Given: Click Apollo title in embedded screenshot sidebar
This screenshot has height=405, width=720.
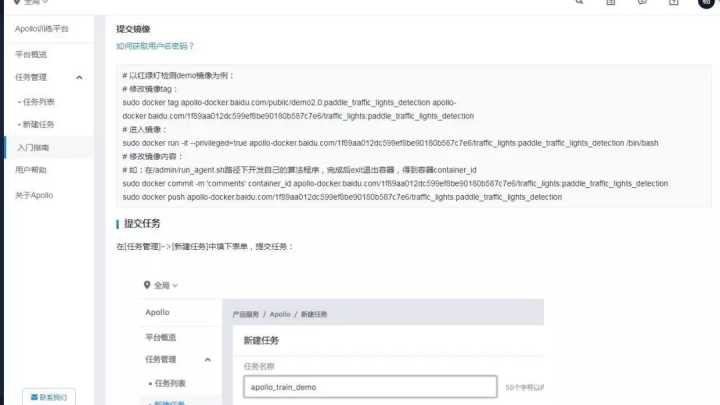Looking at the screenshot, I should (158, 312).
